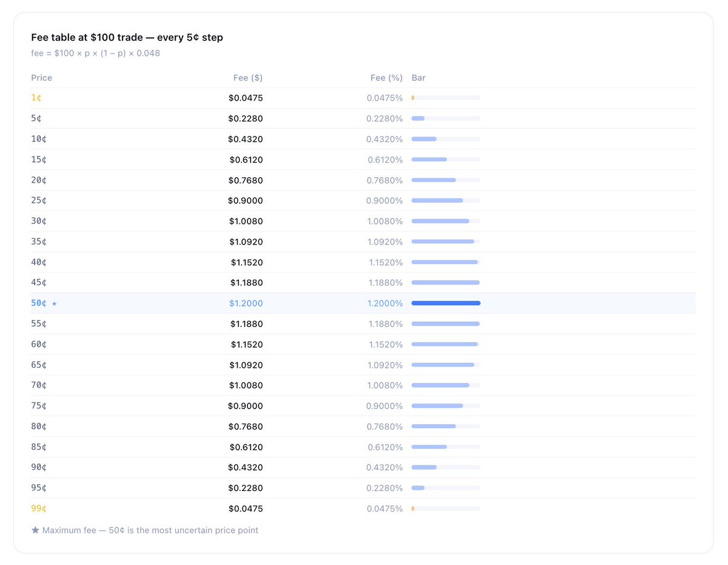
Task: Click the 1.2000% fee percentage
Action: click(x=385, y=303)
